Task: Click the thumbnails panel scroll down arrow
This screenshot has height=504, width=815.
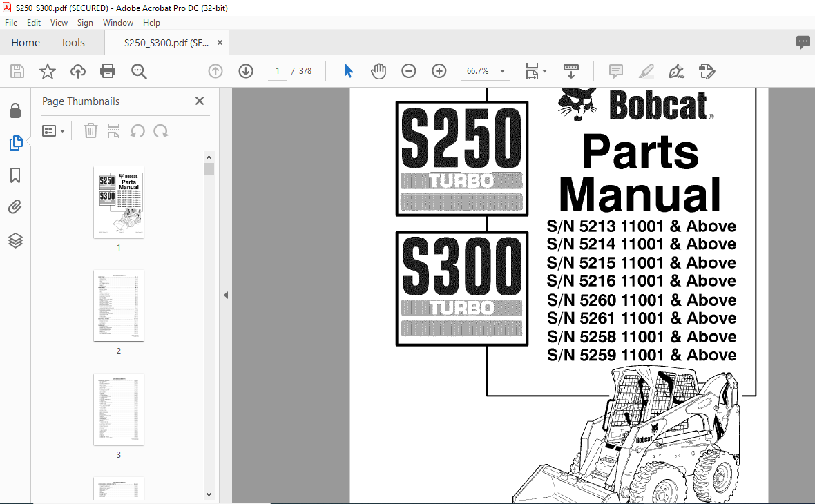Action: [x=209, y=494]
